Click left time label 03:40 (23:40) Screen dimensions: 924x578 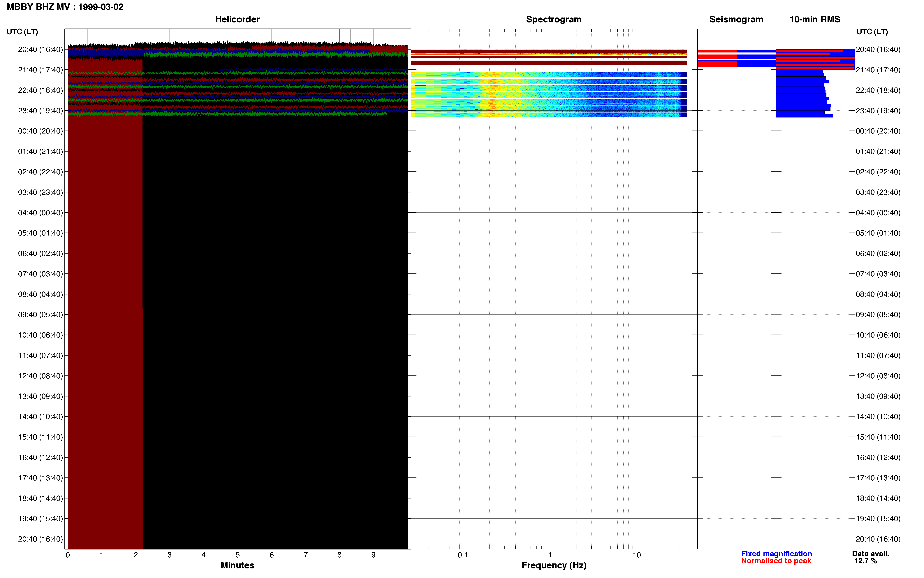(x=40, y=192)
